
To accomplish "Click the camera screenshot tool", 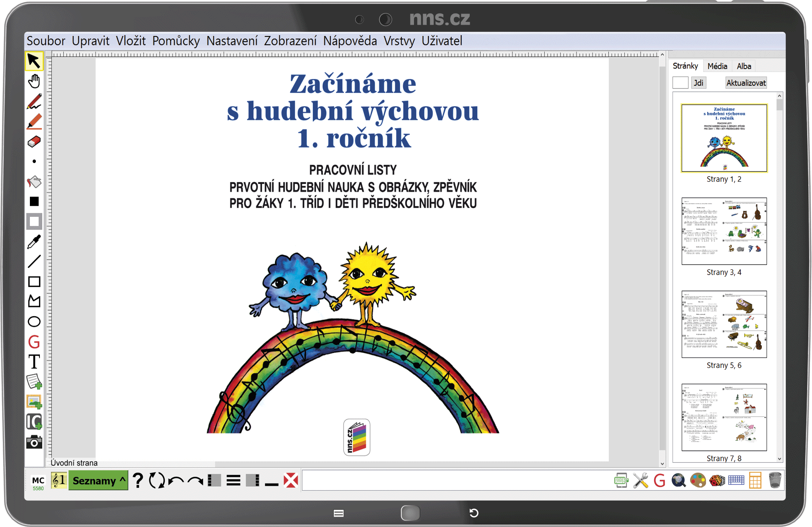I will coord(34,442).
